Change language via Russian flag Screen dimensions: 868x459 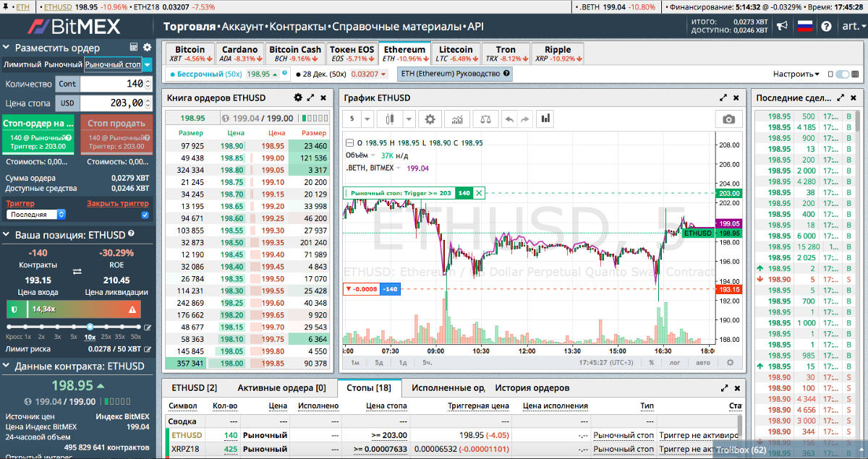click(x=805, y=27)
